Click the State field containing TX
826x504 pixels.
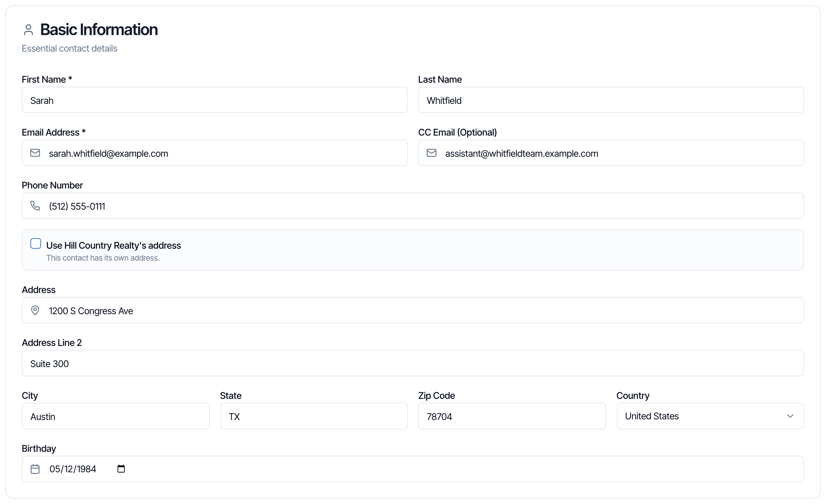tap(314, 416)
